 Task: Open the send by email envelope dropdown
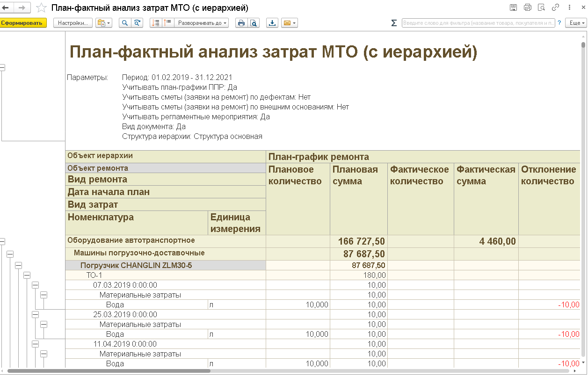(x=289, y=23)
